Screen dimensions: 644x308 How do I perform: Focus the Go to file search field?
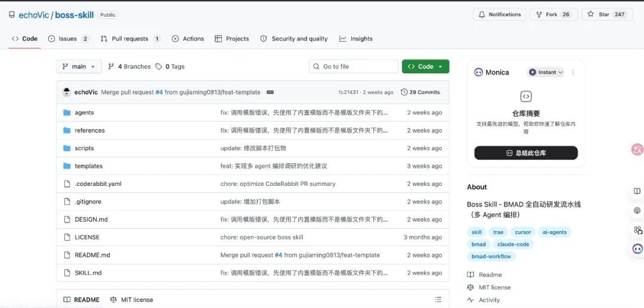[353, 67]
